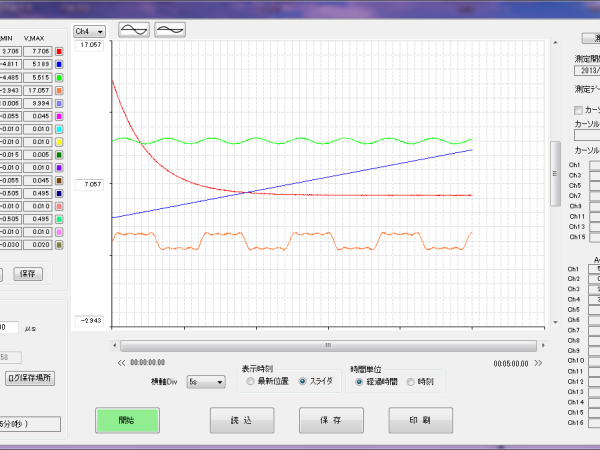Jump to end with >> arrows
This screenshot has width=600, height=450.
(537, 363)
